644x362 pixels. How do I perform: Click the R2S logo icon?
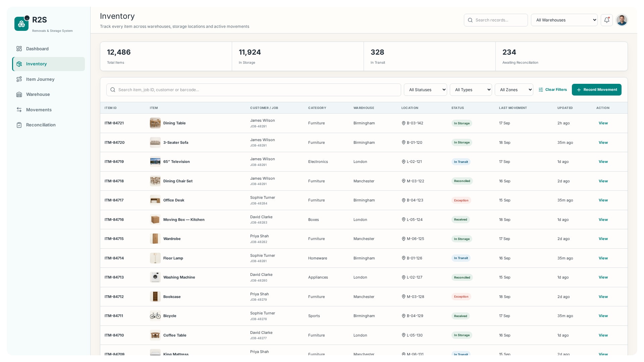[x=21, y=24]
